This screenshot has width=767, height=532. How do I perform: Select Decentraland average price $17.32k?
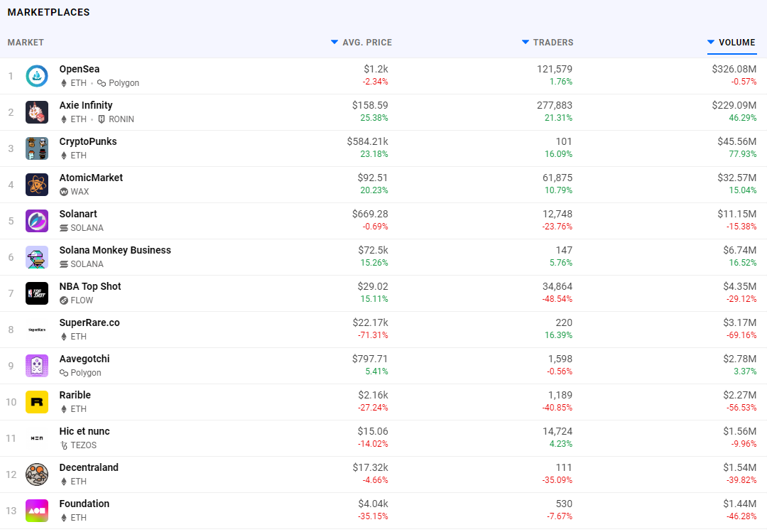pyautogui.click(x=370, y=467)
